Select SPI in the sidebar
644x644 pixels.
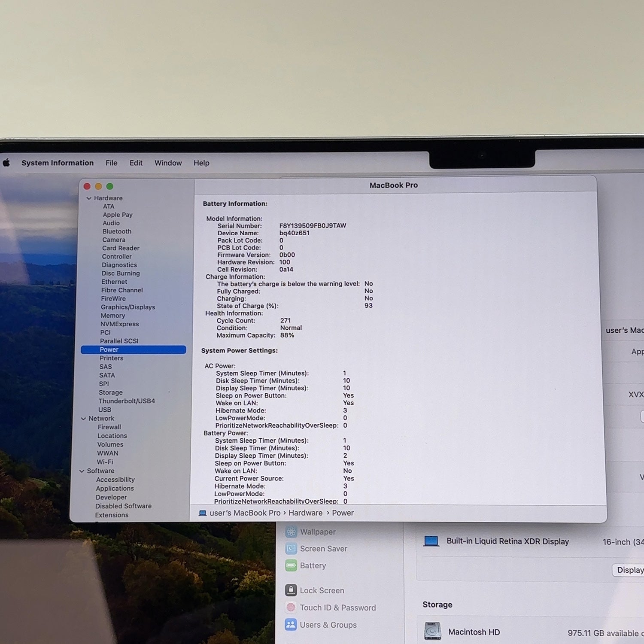tap(104, 384)
